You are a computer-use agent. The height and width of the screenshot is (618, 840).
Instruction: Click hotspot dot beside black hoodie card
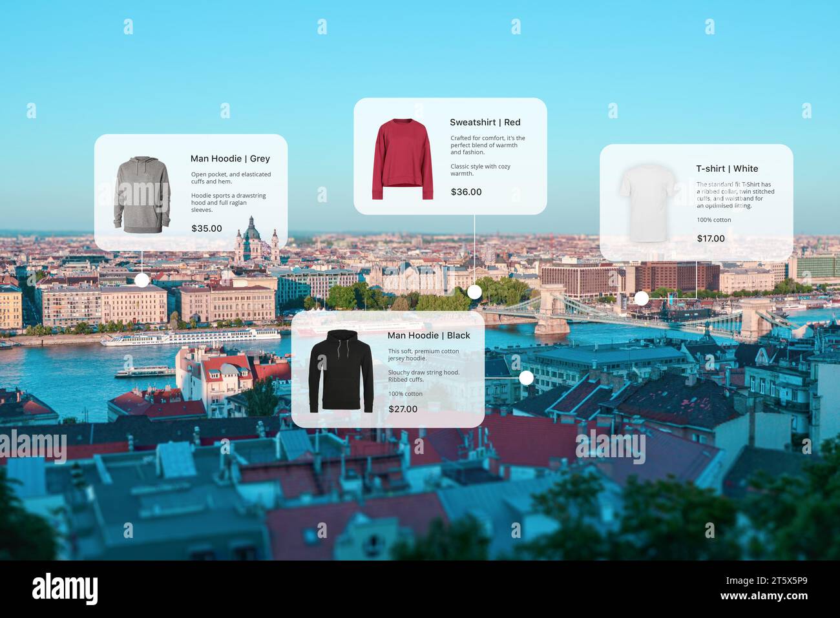[x=527, y=378]
